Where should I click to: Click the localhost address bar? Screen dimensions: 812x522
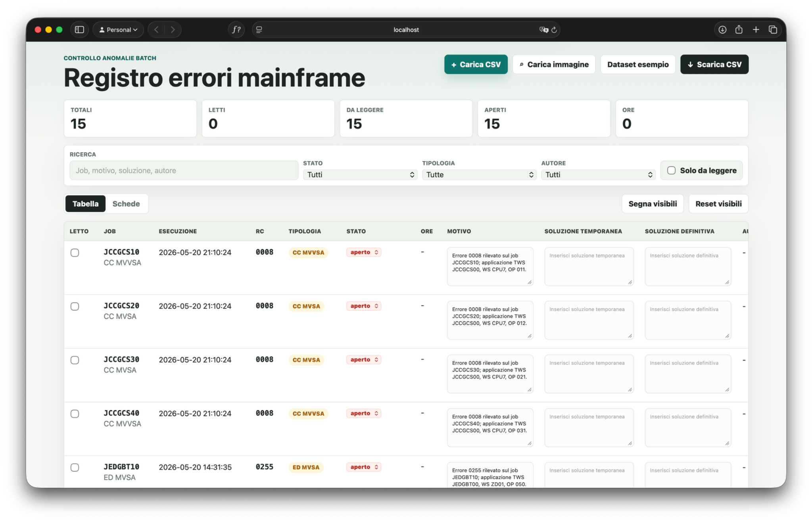406,30
